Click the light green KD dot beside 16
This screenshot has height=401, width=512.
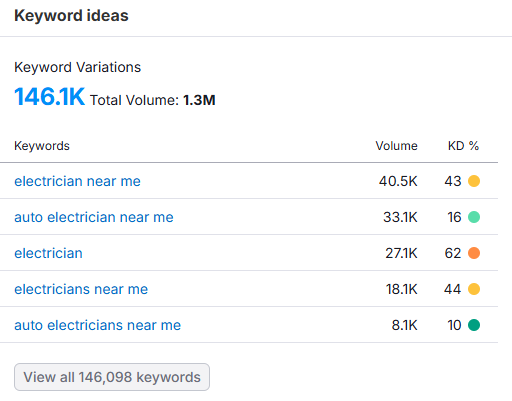tap(474, 217)
